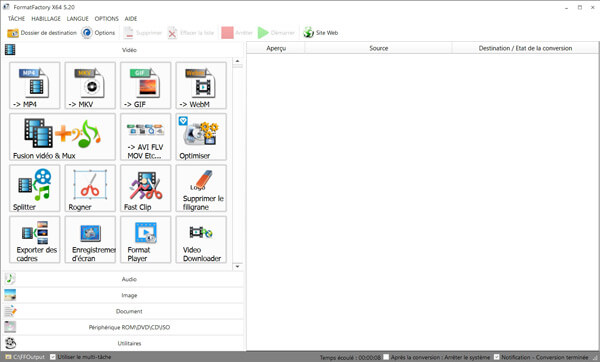Click the Aperçu column header

[276, 48]
